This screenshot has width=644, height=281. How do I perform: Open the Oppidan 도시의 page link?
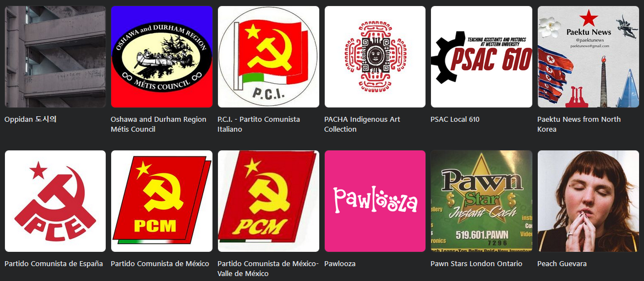coord(30,120)
